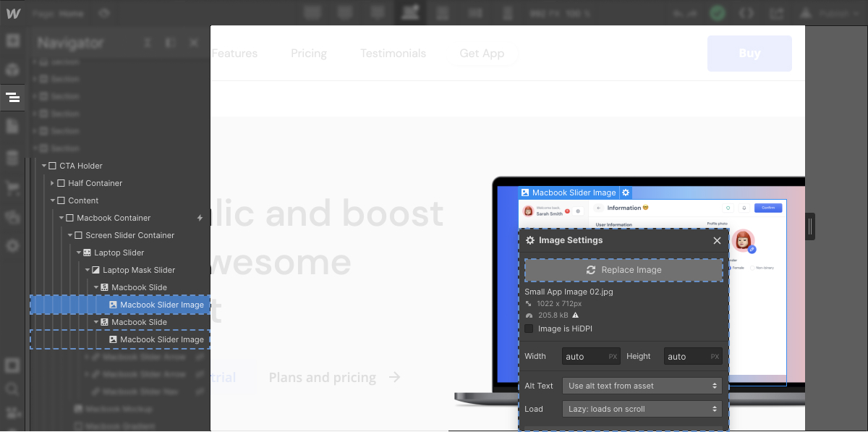868x432 pixels.
Task: Open the Assets panel
Action: 12,216
